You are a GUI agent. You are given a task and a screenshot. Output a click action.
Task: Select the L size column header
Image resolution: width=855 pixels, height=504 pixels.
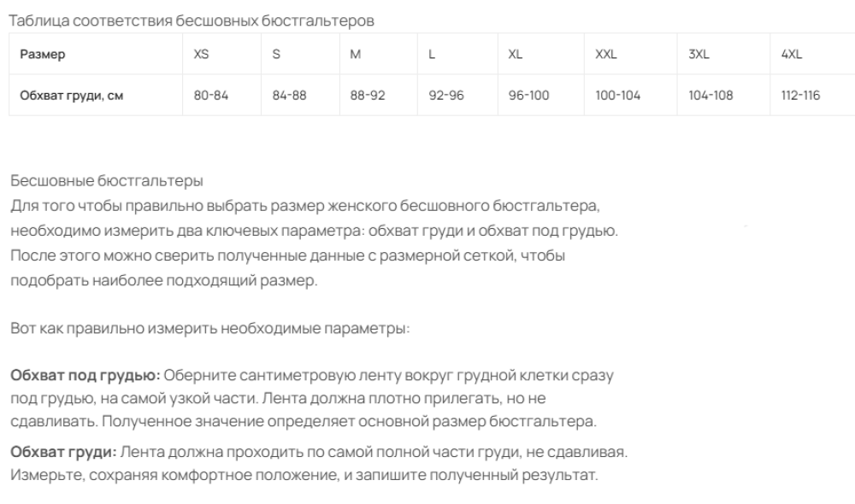(457, 54)
